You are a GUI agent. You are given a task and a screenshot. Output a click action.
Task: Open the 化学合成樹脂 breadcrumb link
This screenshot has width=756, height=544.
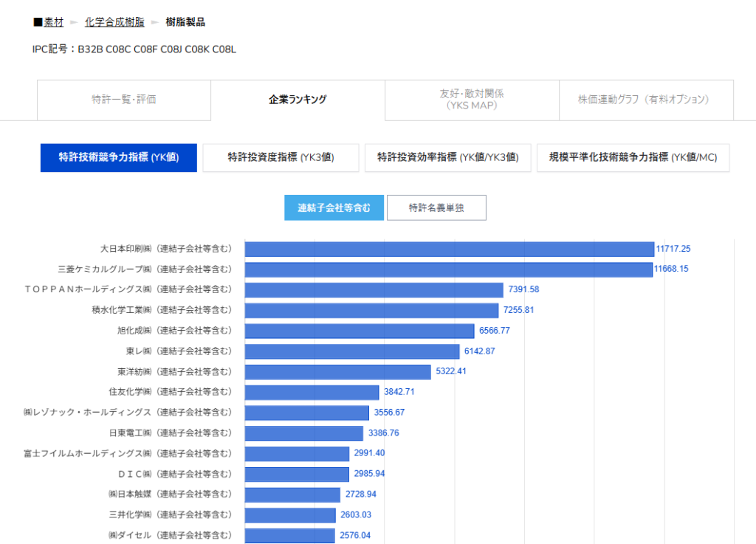point(114,22)
